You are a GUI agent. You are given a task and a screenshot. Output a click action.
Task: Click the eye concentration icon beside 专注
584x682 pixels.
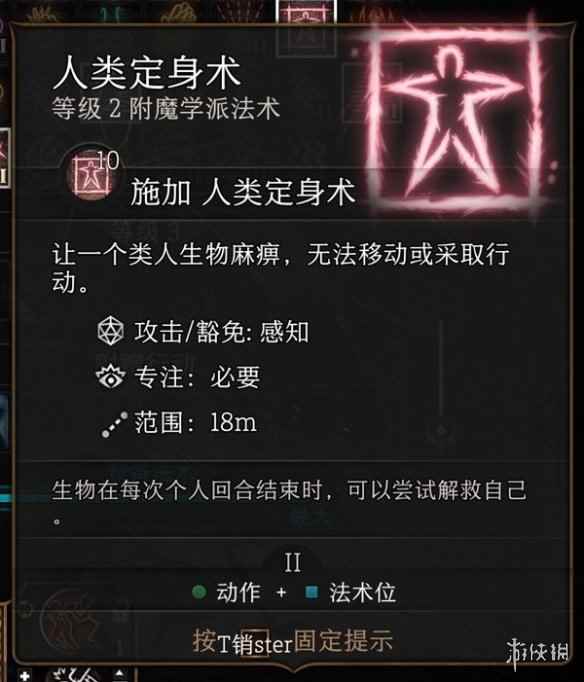(110, 377)
